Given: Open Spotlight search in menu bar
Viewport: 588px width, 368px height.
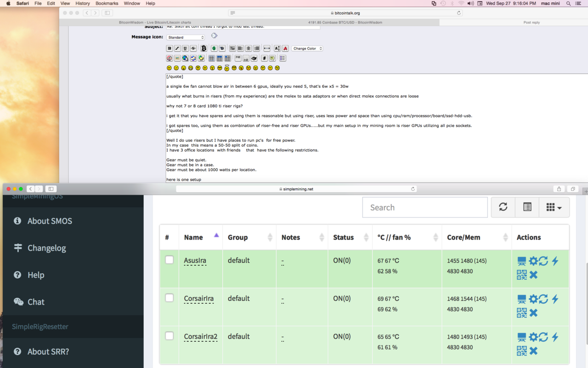Looking at the screenshot, I should (x=568, y=3).
